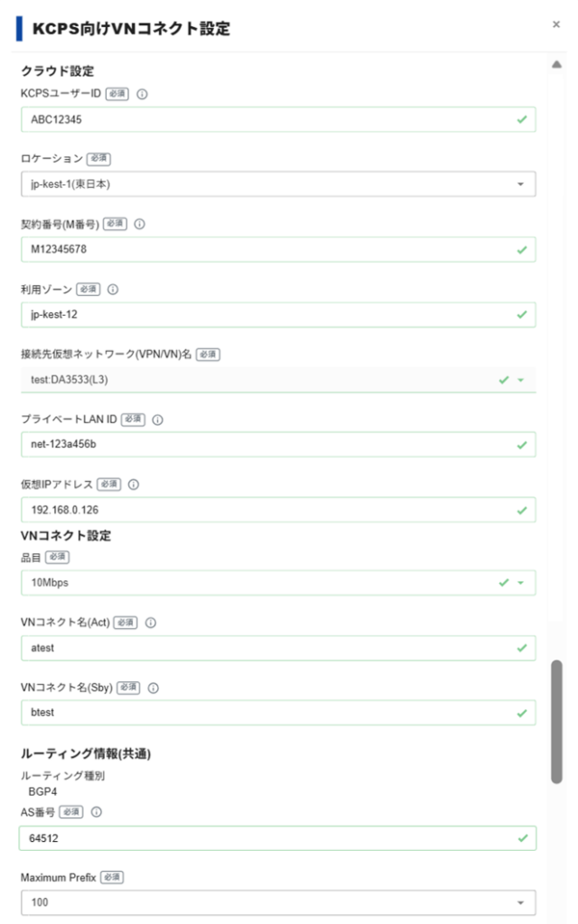Click info icon beside 契約番号(M番号)
Screen dimensions: 578x924
[x=140, y=224]
